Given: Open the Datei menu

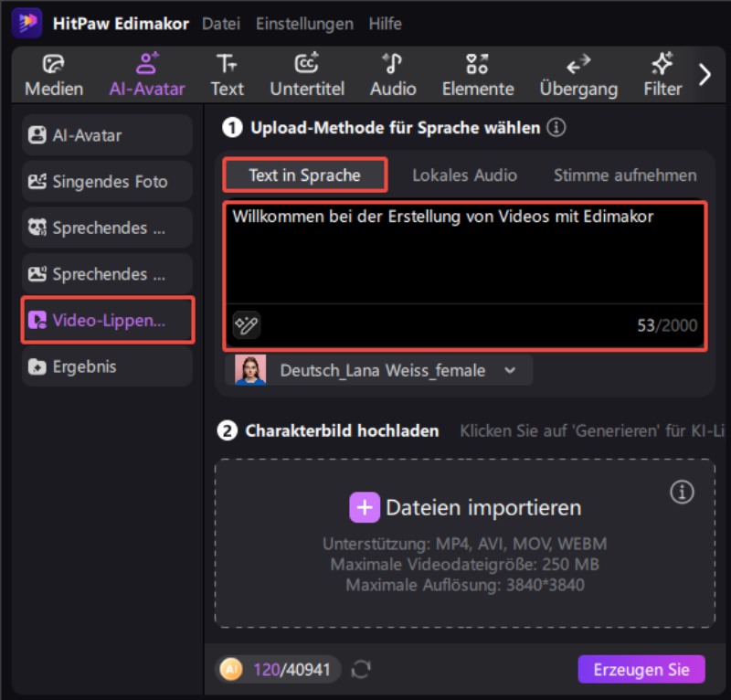Looking at the screenshot, I should click(x=221, y=24).
